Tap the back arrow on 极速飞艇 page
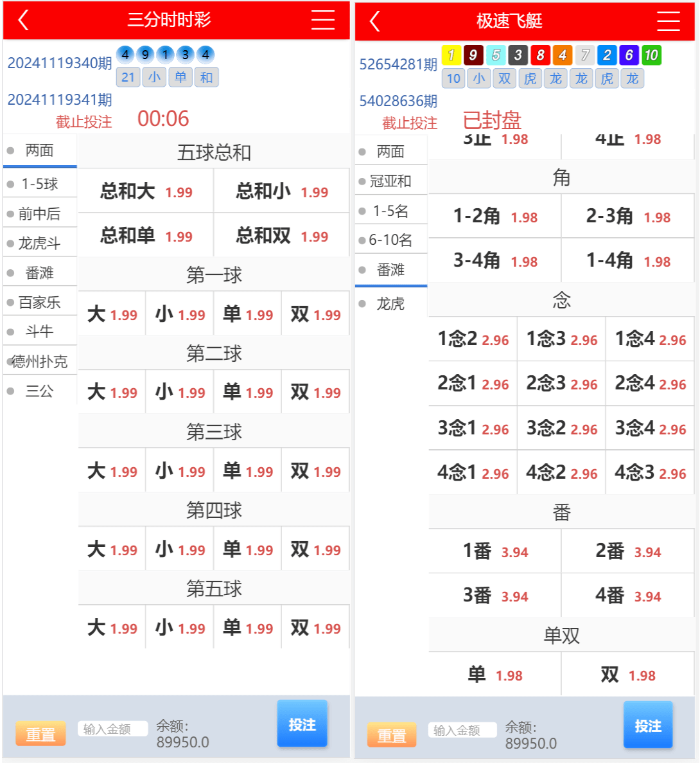Image resolution: width=700 pixels, height=766 pixels. click(374, 20)
